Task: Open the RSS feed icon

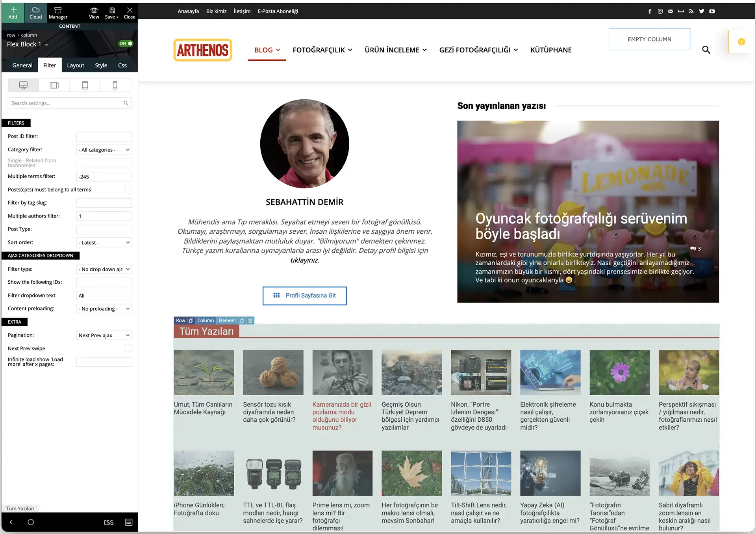Action: point(691,11)
